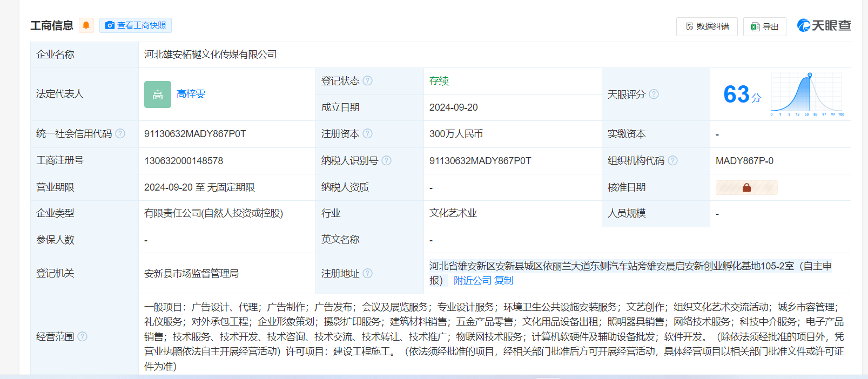
Task: Select credit code 91130632MADY867P0T in 统一社会信用代码 row
Action: (195, 134)
